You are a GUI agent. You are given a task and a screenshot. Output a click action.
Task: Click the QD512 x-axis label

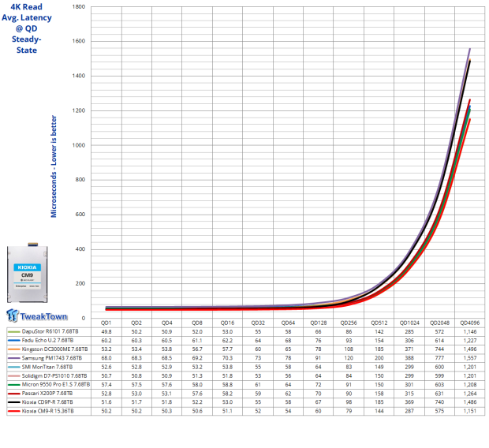click(379, 323)
